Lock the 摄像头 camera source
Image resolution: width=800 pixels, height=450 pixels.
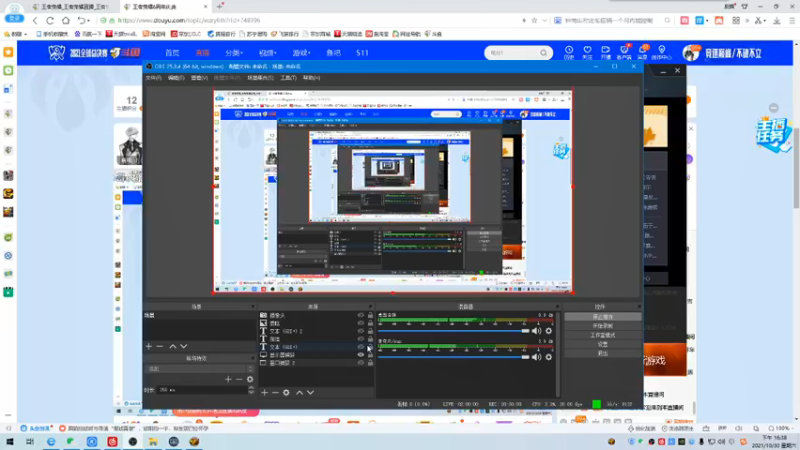pyautogui.click(x=370, y=315)
